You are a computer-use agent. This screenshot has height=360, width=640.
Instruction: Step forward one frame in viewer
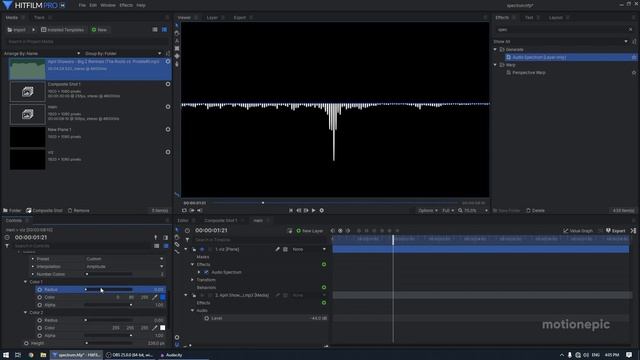(x=306, y=210)
